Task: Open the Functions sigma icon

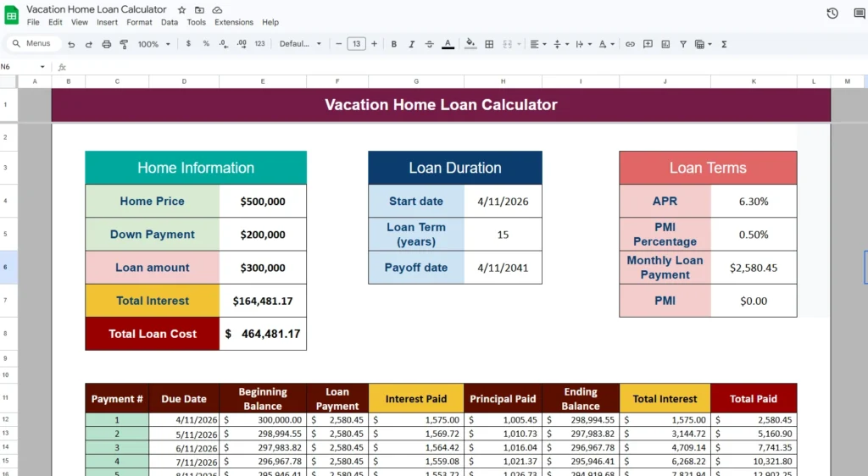Action: pos(724,44)
